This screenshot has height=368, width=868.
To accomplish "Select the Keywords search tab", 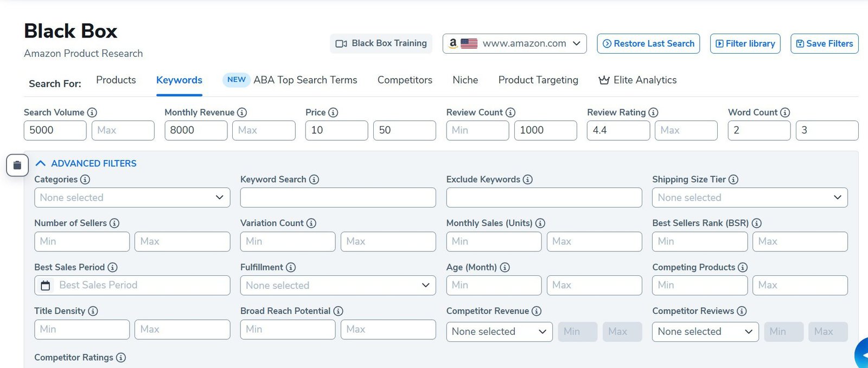I will (x=179, y=80).
